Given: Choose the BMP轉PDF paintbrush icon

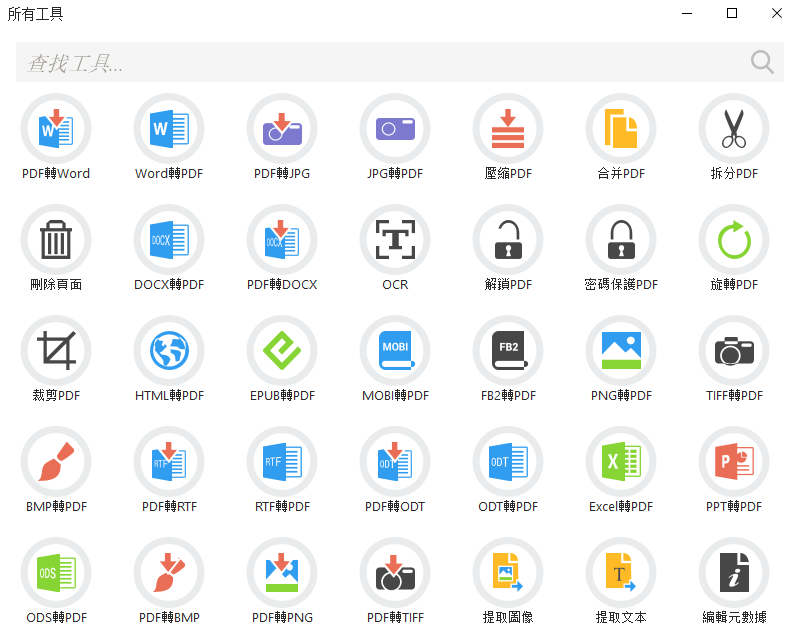Looking at the screenshot, I should point(56,462).
